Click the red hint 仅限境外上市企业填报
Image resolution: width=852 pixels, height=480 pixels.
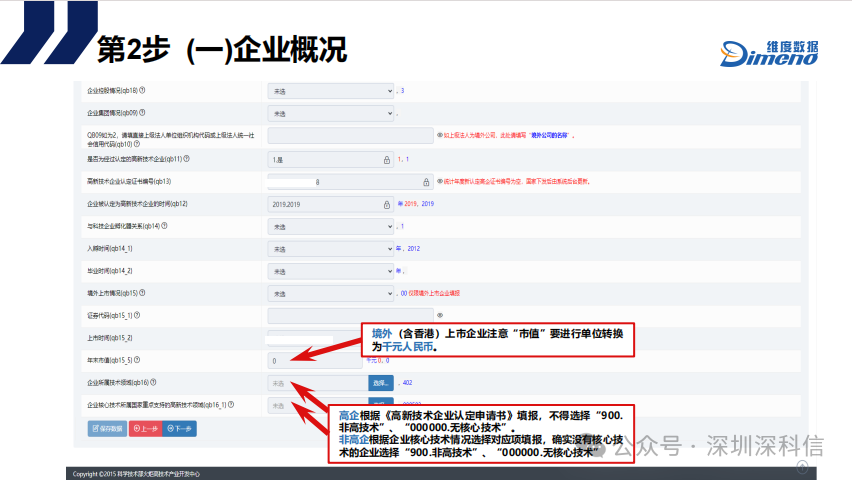coord(434,293)
